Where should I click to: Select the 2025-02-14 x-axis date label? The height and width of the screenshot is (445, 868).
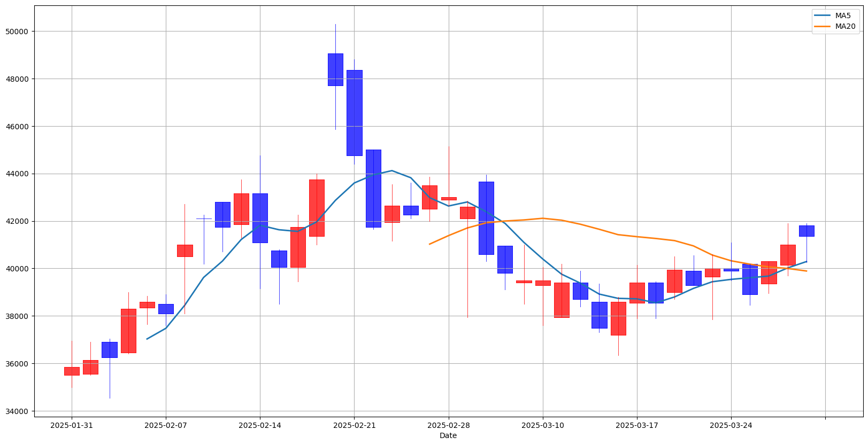tap(260, 426)
